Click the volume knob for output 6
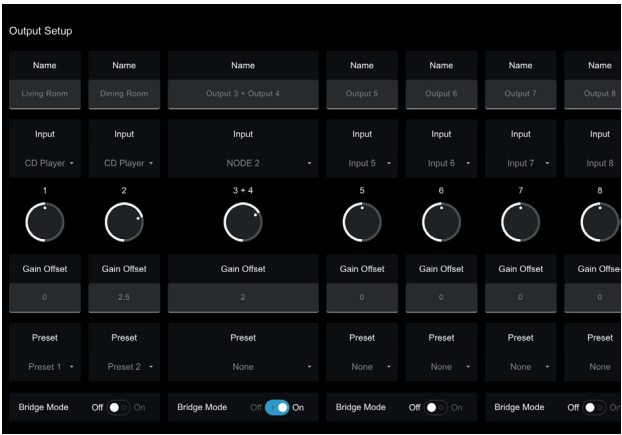The height and width of the screenshot is (435, 622). click(441, 223)
